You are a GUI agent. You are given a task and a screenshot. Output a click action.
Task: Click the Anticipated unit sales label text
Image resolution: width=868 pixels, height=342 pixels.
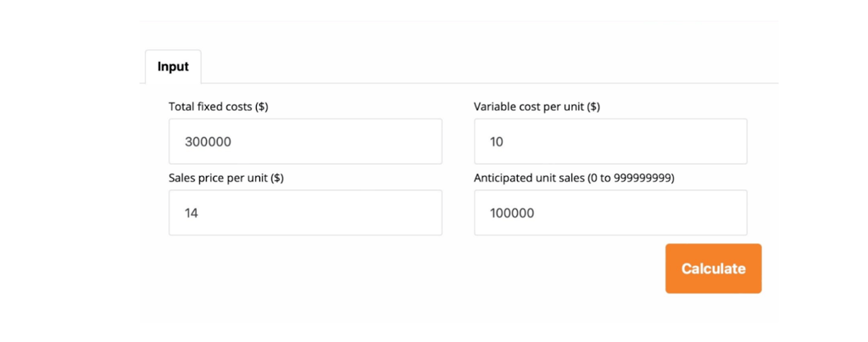pos(574,178)
